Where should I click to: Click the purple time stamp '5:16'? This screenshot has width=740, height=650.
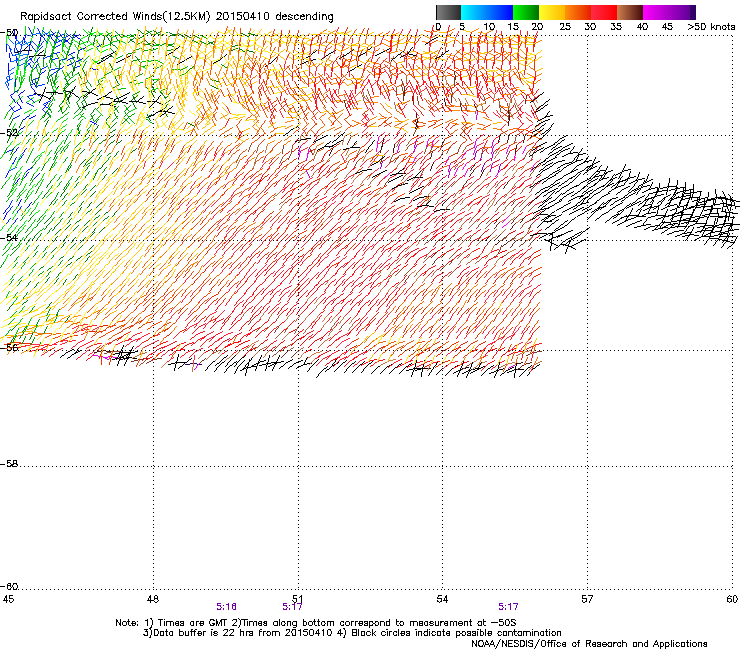(227, 607)
